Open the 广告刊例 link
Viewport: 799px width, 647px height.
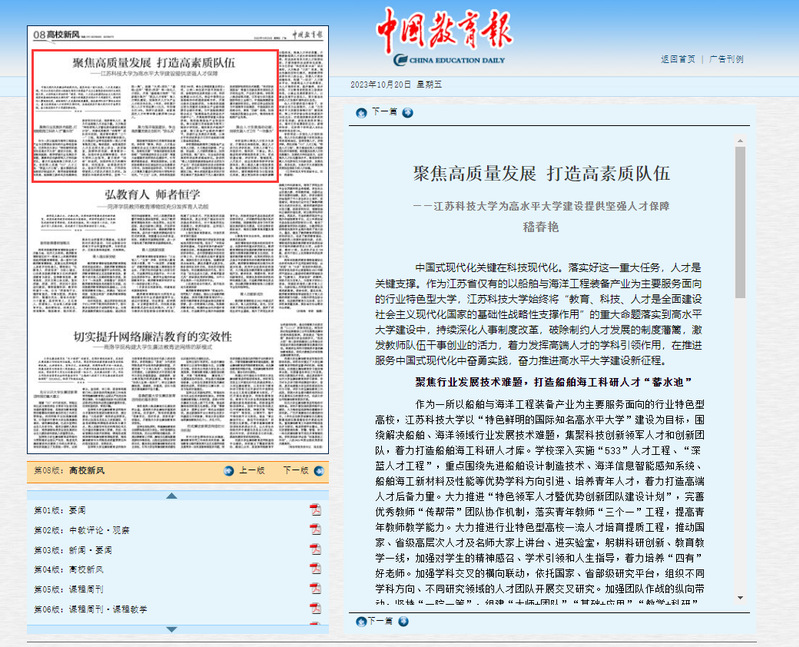coord(726,59)
